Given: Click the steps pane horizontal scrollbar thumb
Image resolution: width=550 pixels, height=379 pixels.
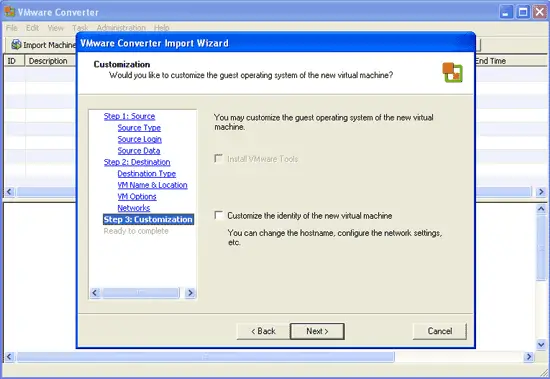Looking at the screenshot, I should tap(140, 293).
